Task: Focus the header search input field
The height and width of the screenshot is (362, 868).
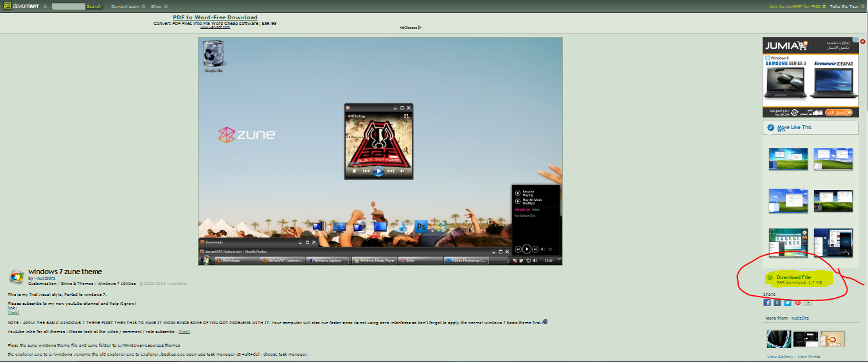Action: [x=68, y=6]
